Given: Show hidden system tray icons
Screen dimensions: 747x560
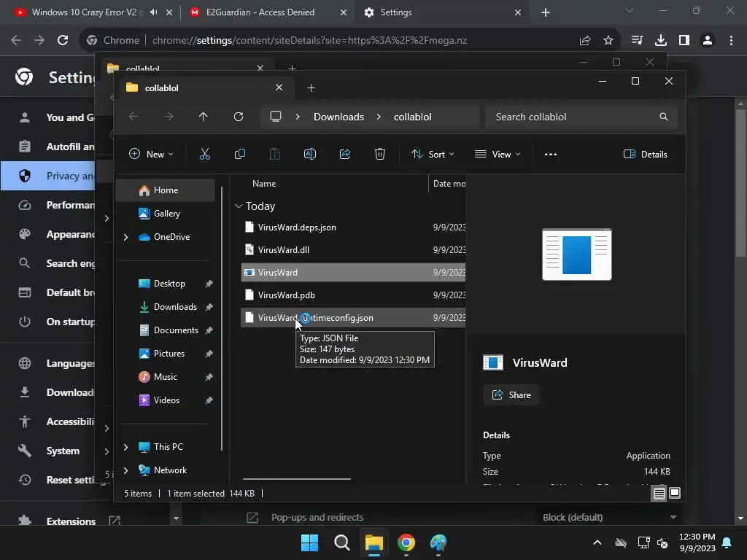Looking at the screenshot, I should (597, 542).
